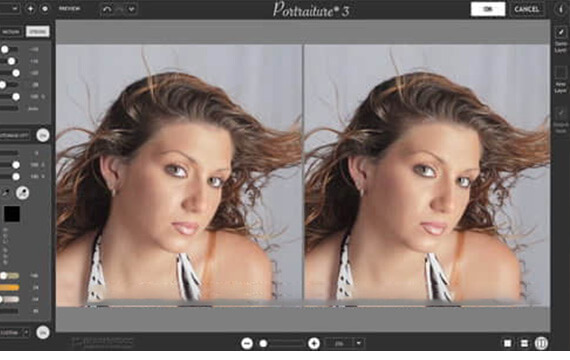Open the history dropdown arrow beside redo
Screen dimensions: 570x360
tap(131, 9)
